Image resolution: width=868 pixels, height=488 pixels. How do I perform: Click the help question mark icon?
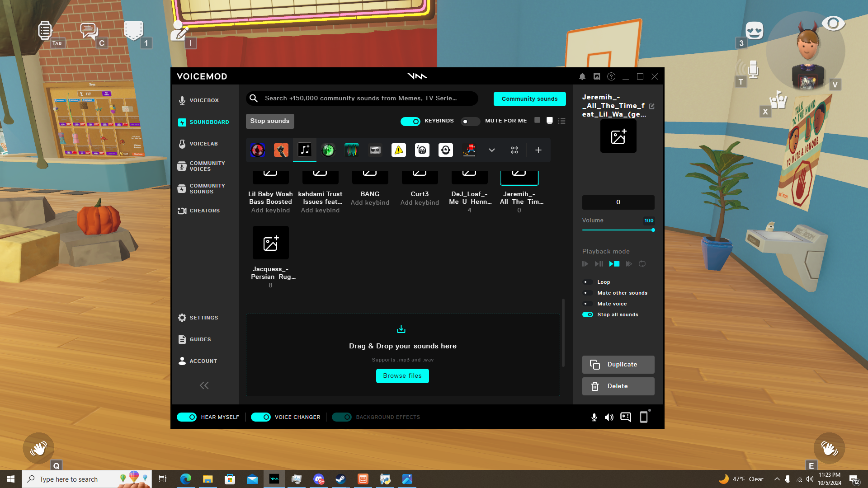(611, 77)
